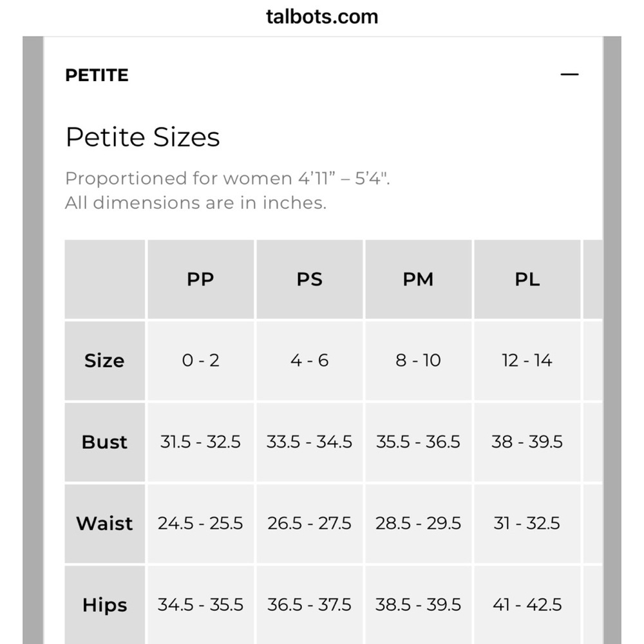Select the PL size column header
The height and width of the screenshot is (644, 644).
pyautogui.click(x=527, y=279)
